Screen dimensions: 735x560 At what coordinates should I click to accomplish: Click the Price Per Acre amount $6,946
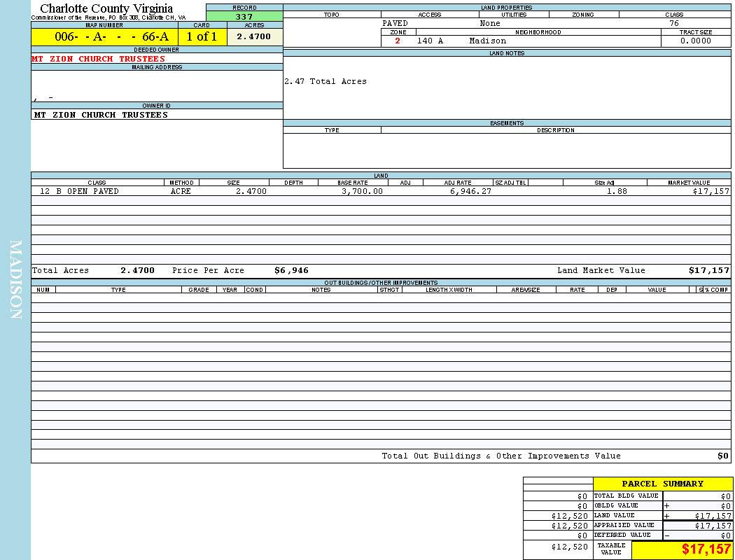[291, 270]
